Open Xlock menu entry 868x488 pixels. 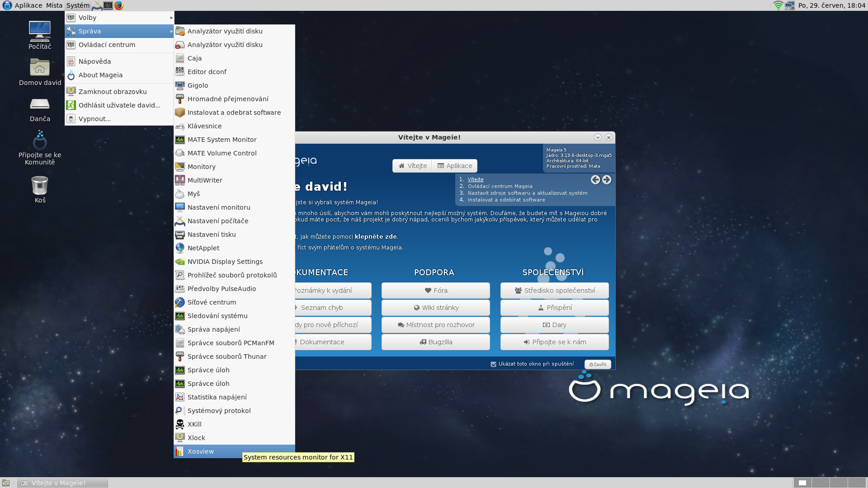tap(234, 438)
